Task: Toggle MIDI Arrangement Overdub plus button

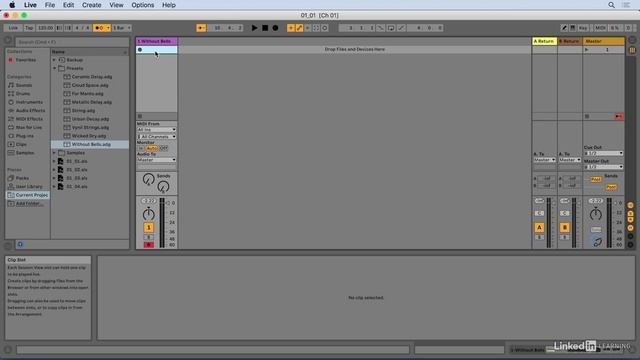Action: (x=291, y=28)
